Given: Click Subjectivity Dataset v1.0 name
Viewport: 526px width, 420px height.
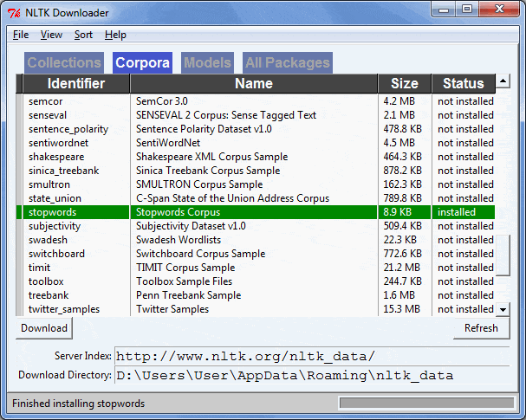Looking at the screenshot, I should coord(191,226).
